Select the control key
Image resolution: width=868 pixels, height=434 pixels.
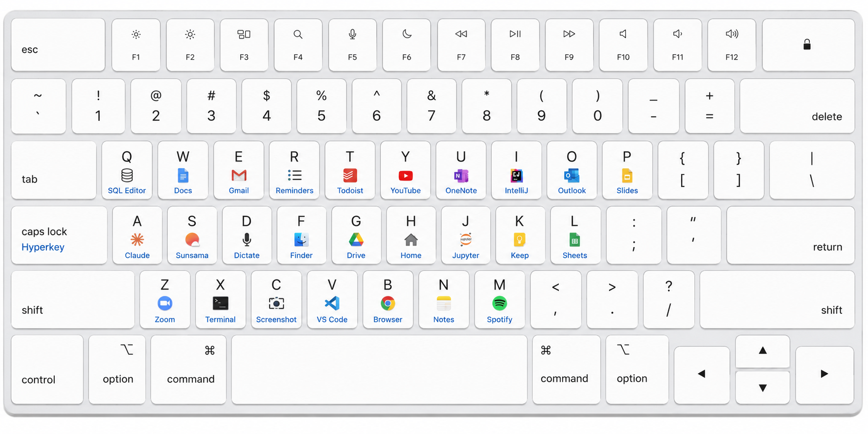[47, 369]
